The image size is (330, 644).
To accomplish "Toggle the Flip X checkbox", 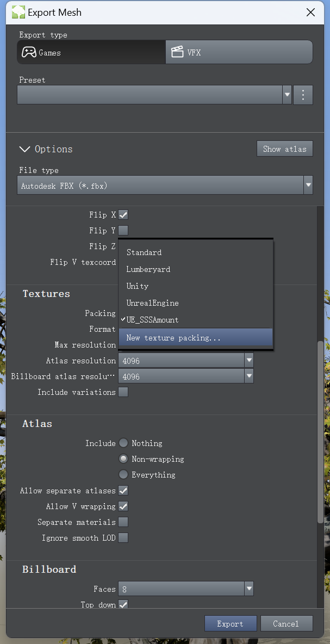I will click(123, 215).
